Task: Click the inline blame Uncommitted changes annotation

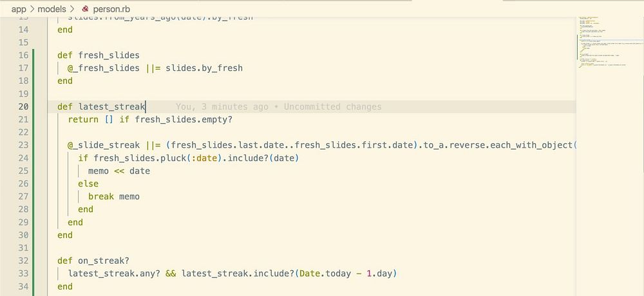Action: pos(278,107)
